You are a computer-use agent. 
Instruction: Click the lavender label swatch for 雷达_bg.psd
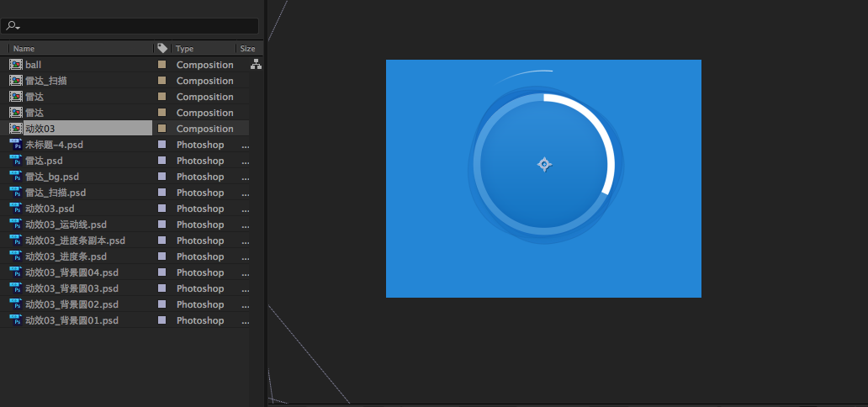pyautogui.click(x=161, y=177)
